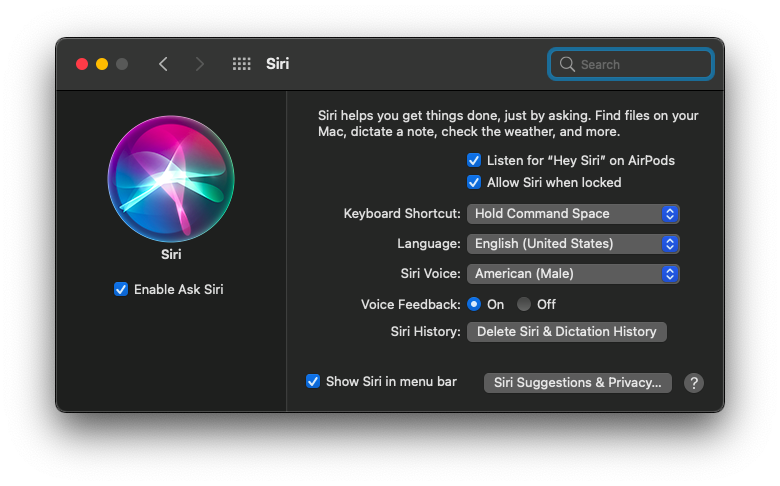780x486 pixels.
Task: Select Voice Feedback On radio button
Action: (474, 304)
